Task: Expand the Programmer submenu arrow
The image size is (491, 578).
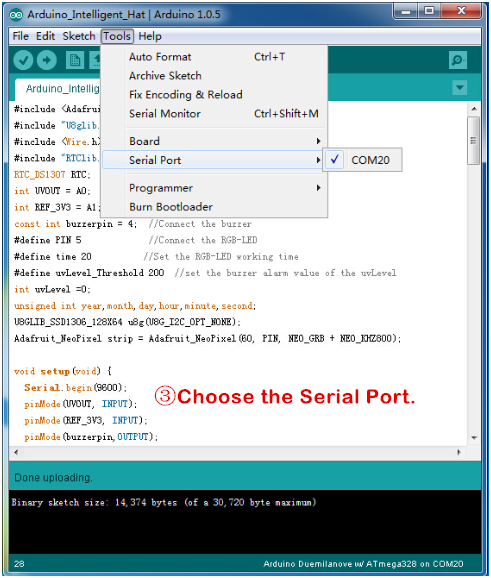Action: click(318, 188)
